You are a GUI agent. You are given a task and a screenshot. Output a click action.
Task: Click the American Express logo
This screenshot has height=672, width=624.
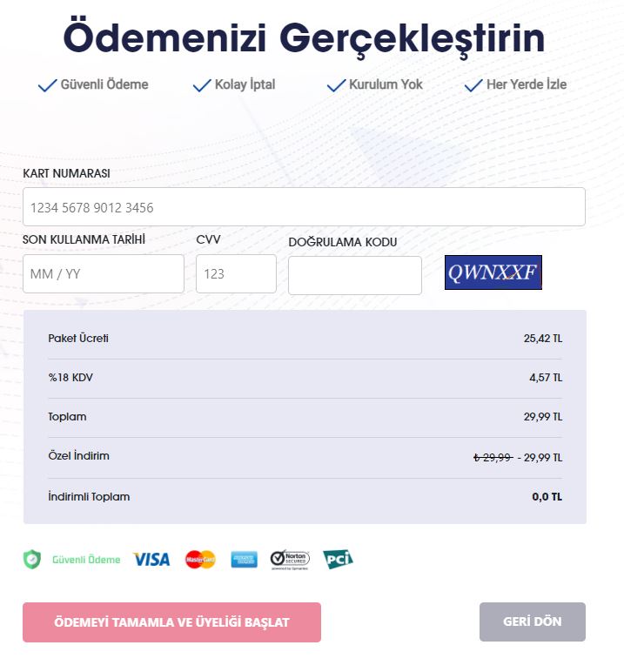click(x=245, y=560)
